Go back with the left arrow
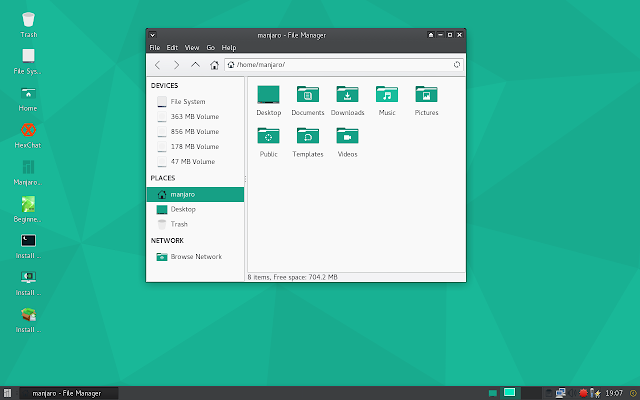 pos(158,65)
